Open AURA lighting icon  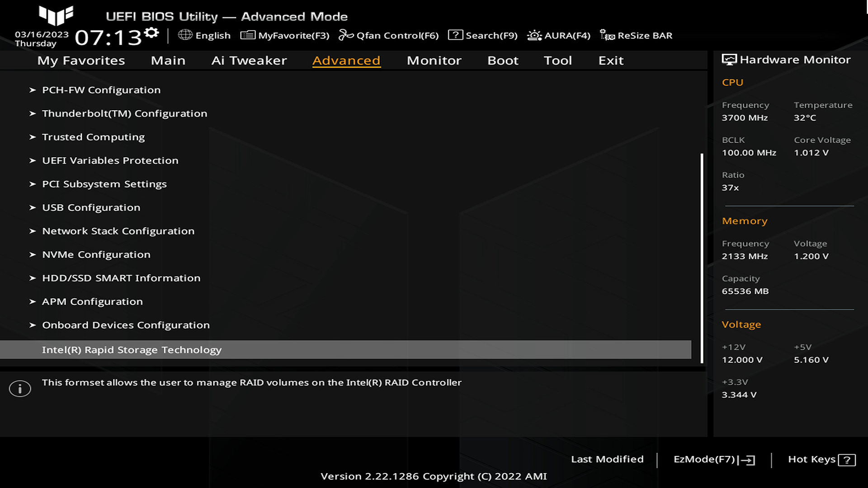pos(534,35)
